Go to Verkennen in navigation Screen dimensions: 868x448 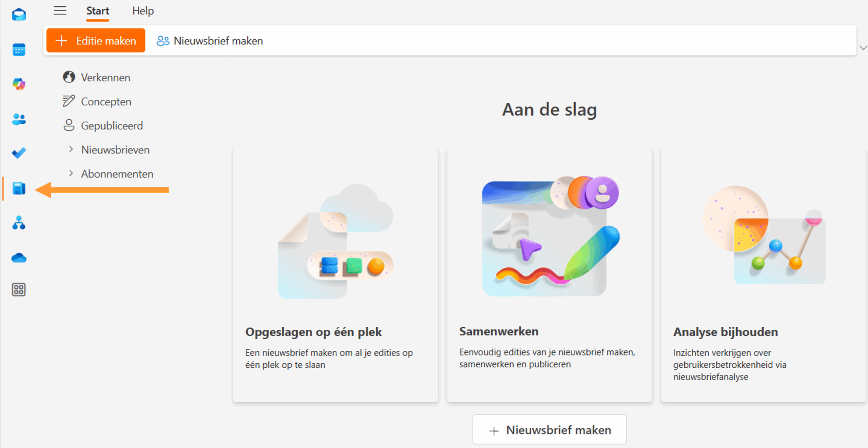(x=105, y=78)
